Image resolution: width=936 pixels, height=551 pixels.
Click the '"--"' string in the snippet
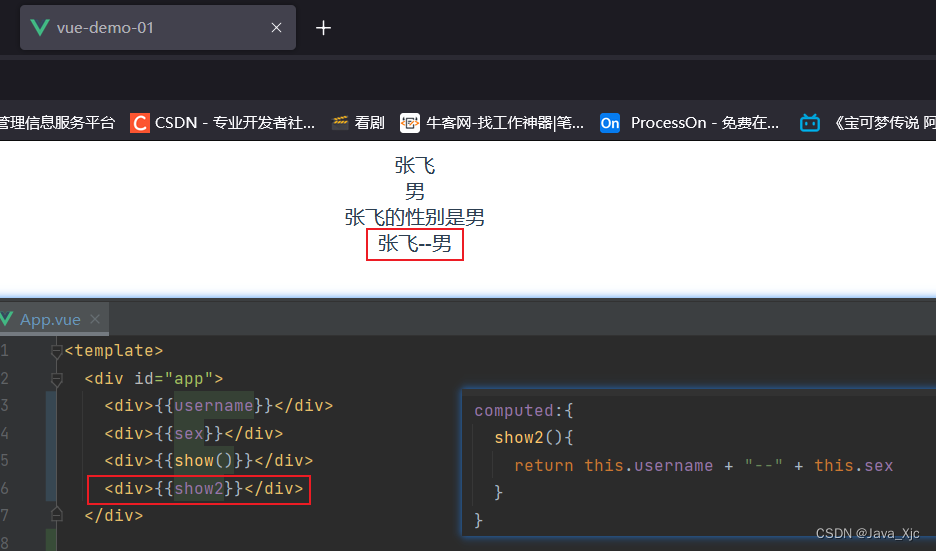click(763, 466)
